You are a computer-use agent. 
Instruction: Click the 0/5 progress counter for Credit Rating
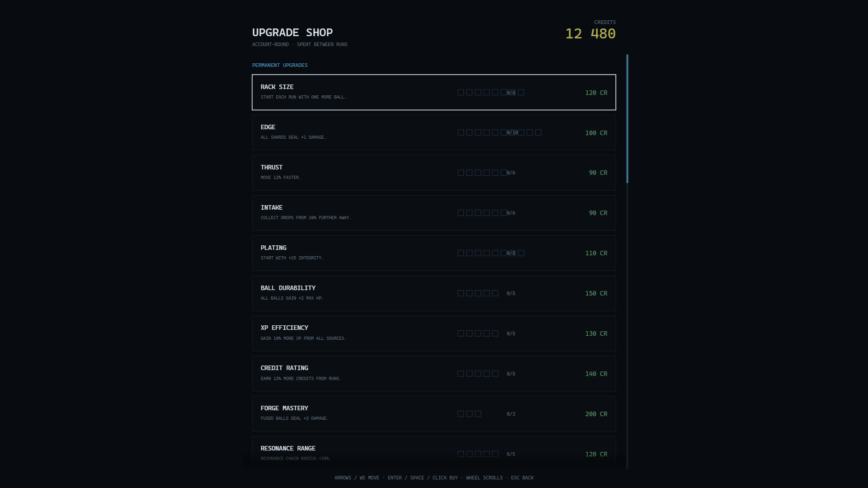511,374
